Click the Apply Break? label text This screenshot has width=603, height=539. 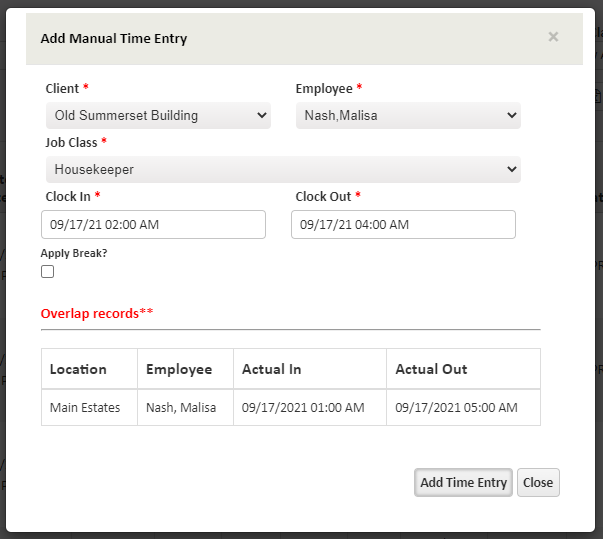(x=74, y=253)
